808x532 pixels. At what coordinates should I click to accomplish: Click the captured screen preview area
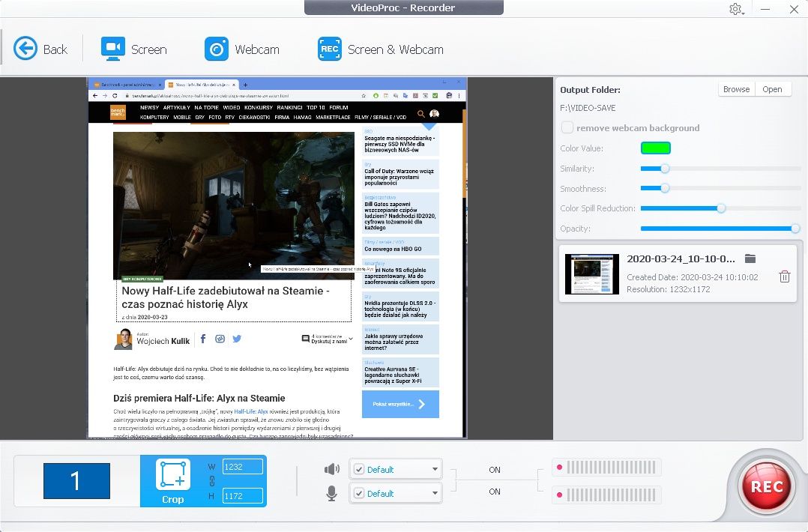pyautogui.click(x=277, y=258)
